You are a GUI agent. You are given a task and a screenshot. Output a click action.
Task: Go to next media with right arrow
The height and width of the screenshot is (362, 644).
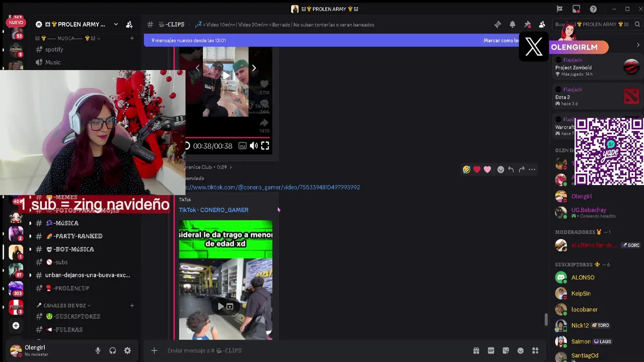pos(254,68)
